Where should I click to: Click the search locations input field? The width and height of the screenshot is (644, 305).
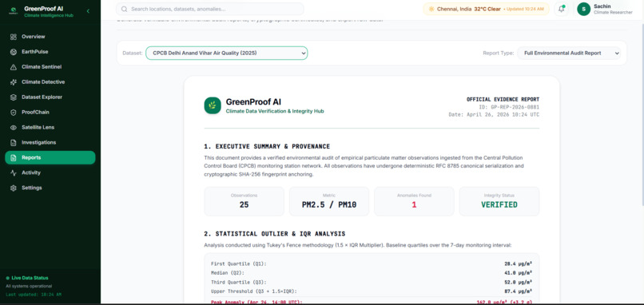(210, 9)
